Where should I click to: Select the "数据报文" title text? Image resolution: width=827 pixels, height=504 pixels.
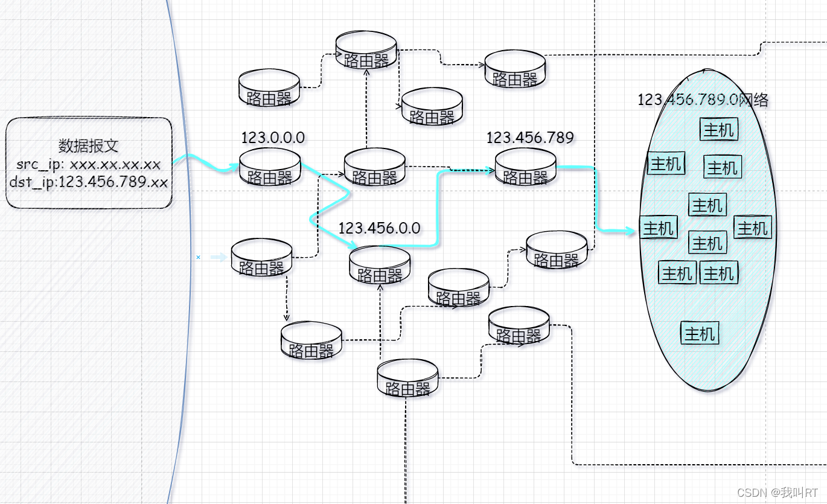click(x=89, y=145)
